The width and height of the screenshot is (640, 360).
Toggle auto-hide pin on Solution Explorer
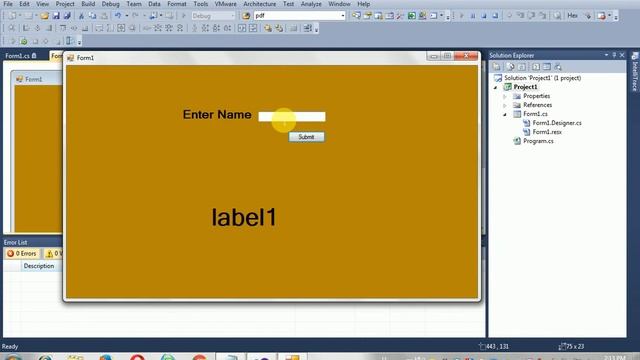(614, 55)
